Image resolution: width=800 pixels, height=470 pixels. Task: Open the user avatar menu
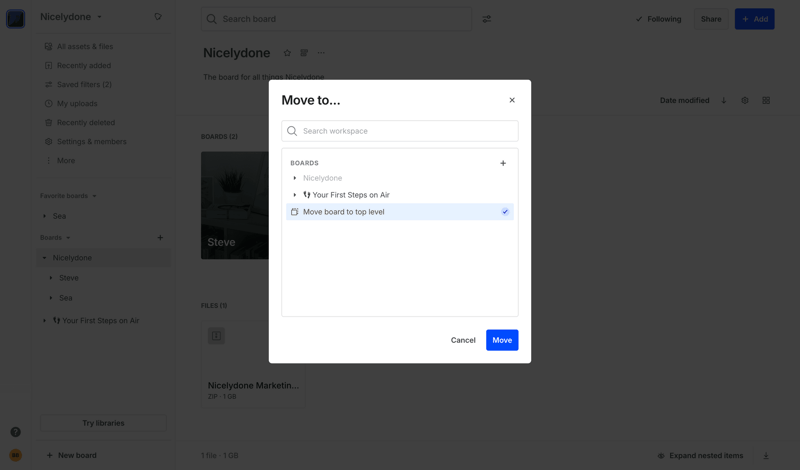(16, 455)
